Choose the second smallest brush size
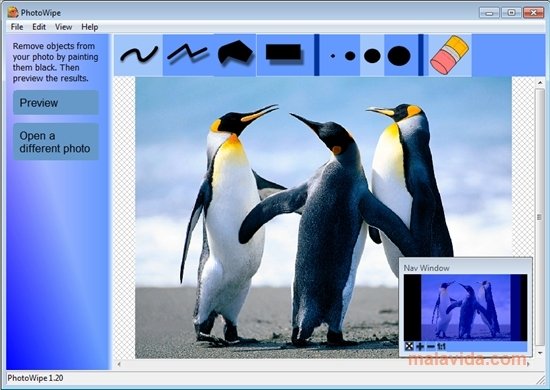Screen dimensions: 550x390 pyautogui.click(x=350, y=55)
